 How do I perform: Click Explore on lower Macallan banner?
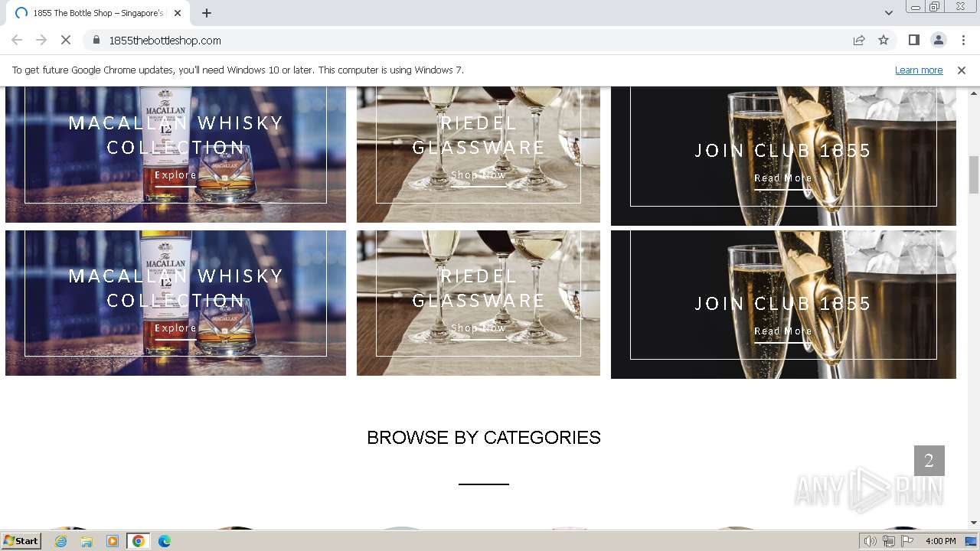[175, 329]
